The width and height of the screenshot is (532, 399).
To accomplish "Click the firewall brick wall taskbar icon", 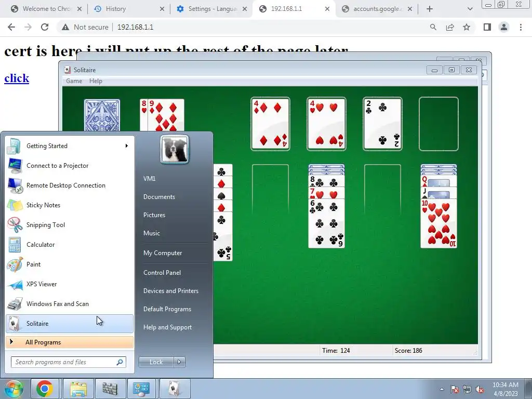I will coord(110,389).
